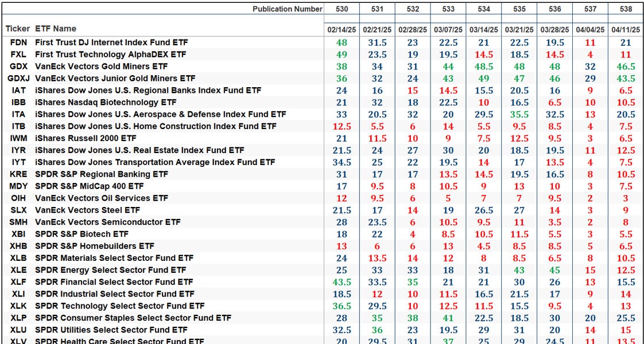Screen dimensions: 644x344
Task: Click the green 48.5 value for GDX
Action: 483,67
